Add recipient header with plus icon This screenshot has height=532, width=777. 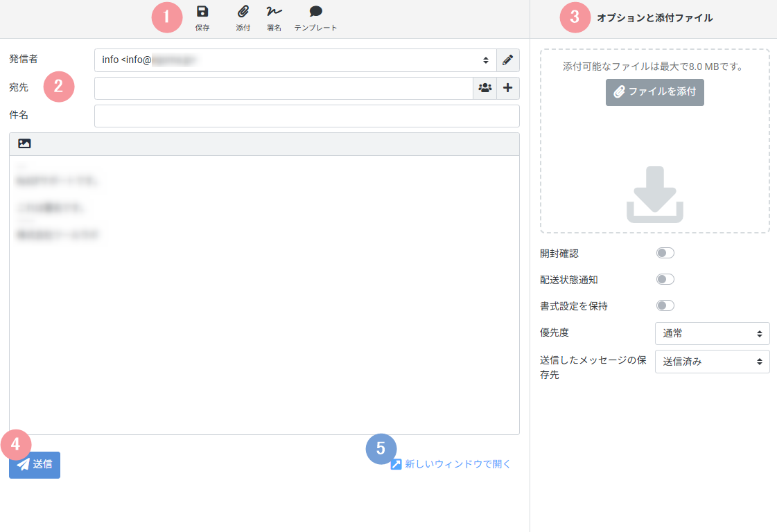(508, 88)
